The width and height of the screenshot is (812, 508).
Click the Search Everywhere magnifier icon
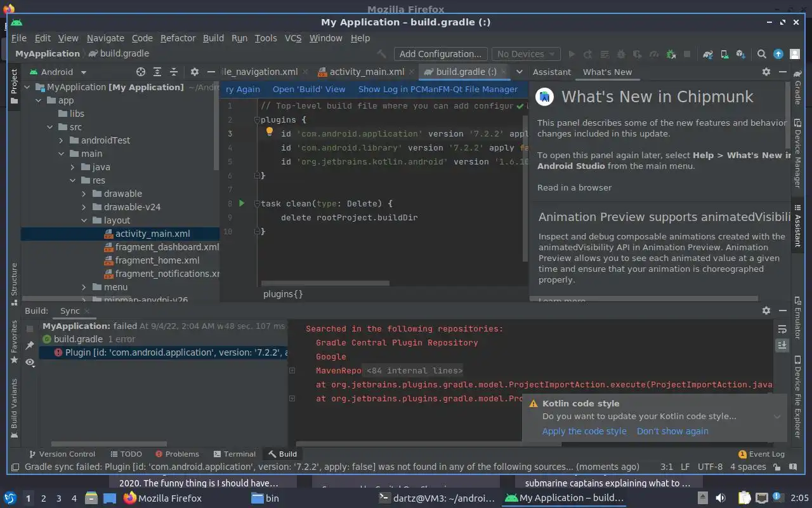pyautogui.click(x=762, y=54)
